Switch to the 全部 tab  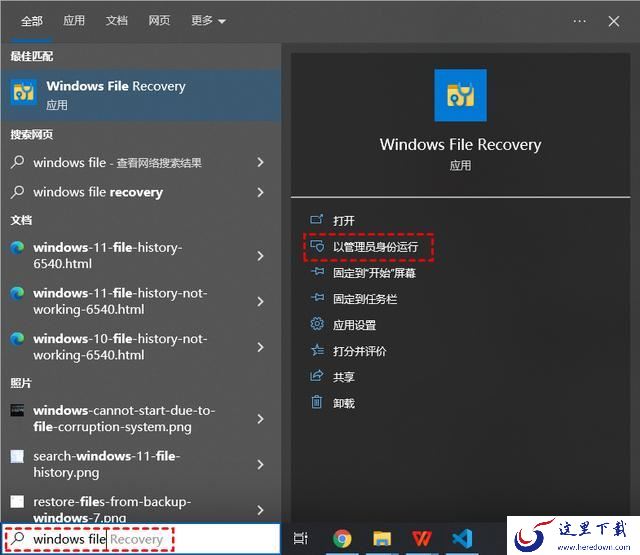tap(32, 21)
